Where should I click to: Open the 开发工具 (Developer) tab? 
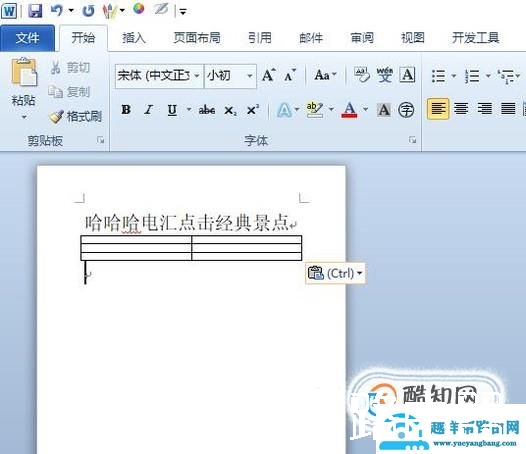coord(476,38)
